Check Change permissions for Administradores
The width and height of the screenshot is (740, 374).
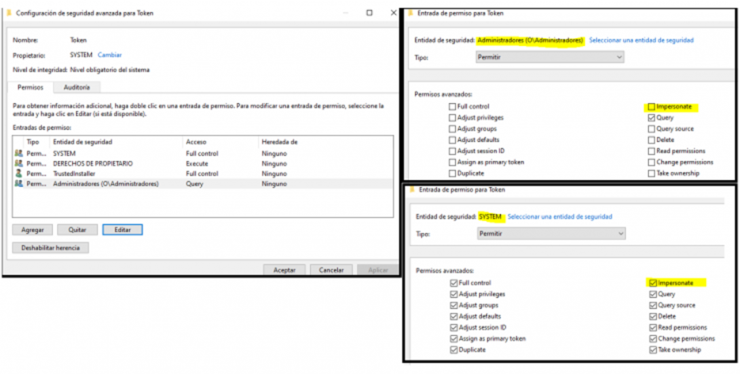651,162
